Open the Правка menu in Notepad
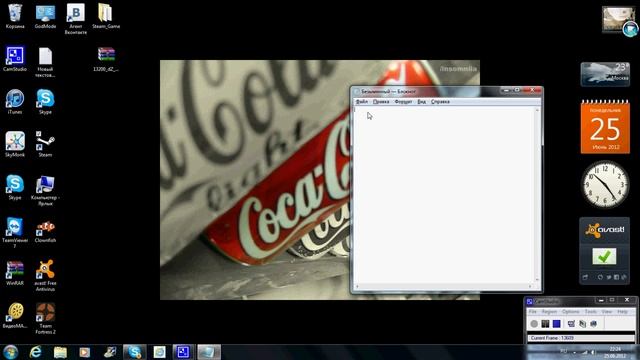This screenshot has width=640, height=360. point(381,102)
